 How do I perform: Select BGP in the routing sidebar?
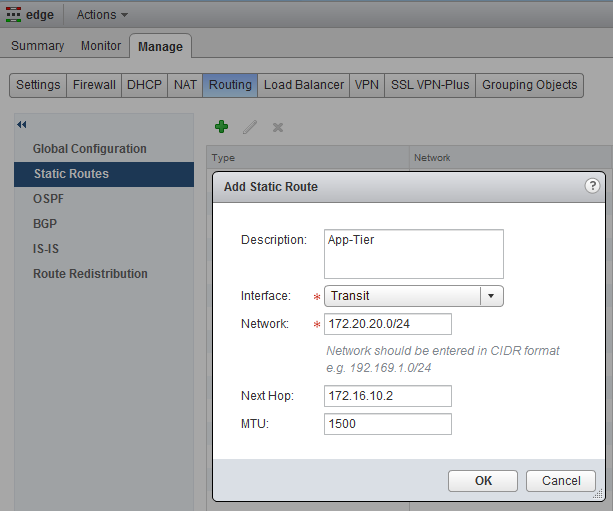(46, 224)
